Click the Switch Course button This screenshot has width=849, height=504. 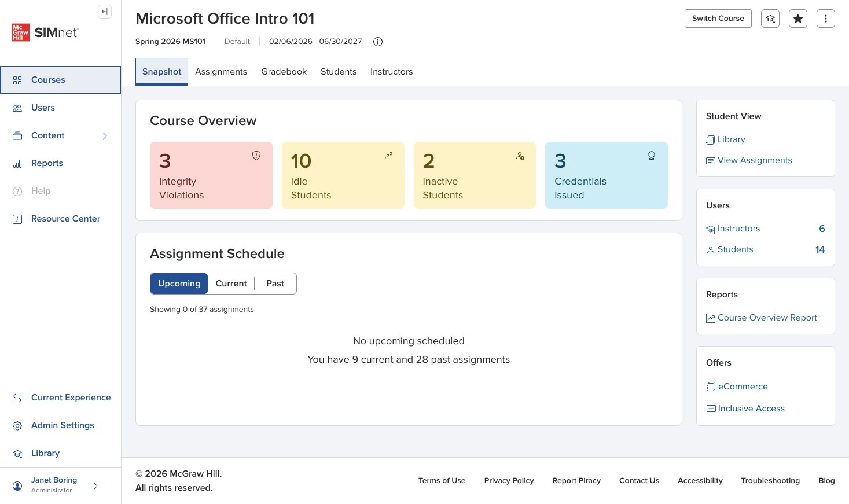[718, 19]
